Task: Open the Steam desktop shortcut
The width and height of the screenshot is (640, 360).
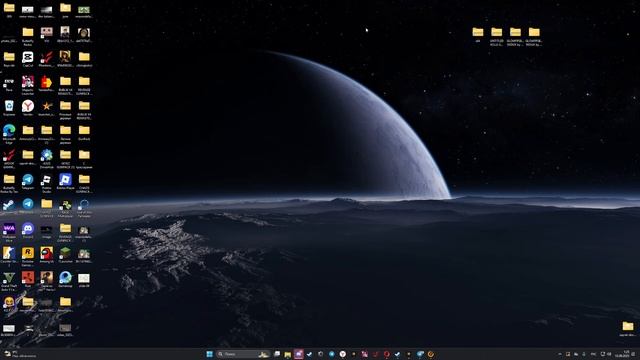Action: pos(9,204)
